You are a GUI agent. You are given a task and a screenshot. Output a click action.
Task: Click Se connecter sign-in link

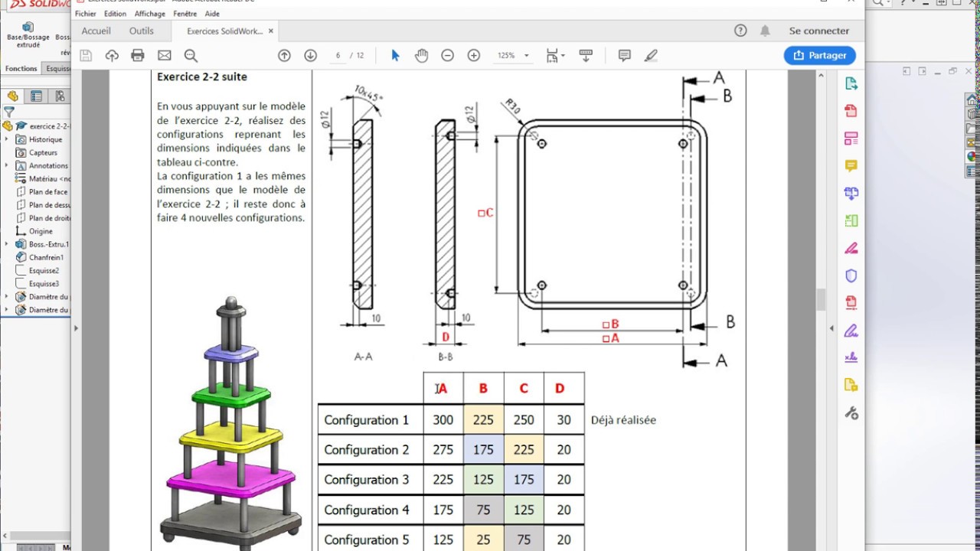click(819, 31)
